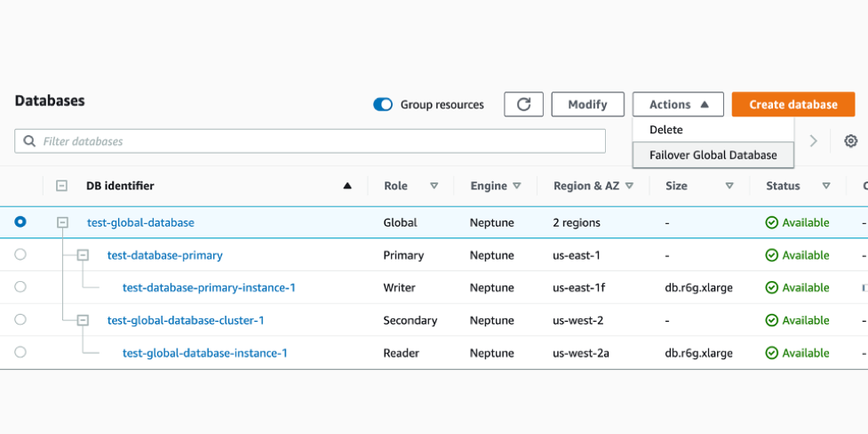Open the test-database-primary-instance-1 link
Image resolution: width=868 pixels, height=434 pixels.
(x=209, y=287)
